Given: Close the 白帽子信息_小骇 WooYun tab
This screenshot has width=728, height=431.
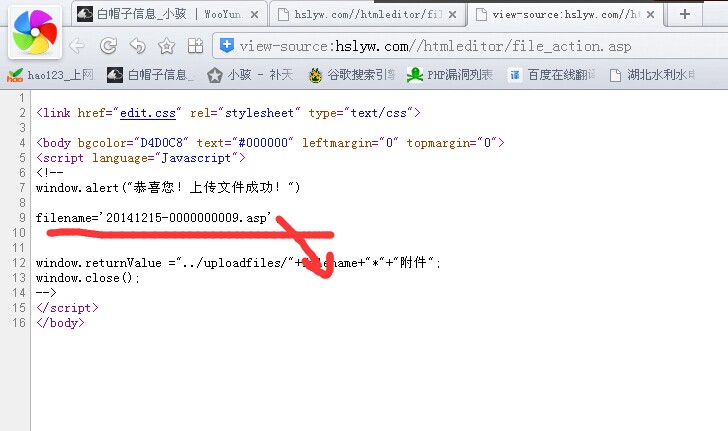Looking at the screenshot, I should pos(254,15).
